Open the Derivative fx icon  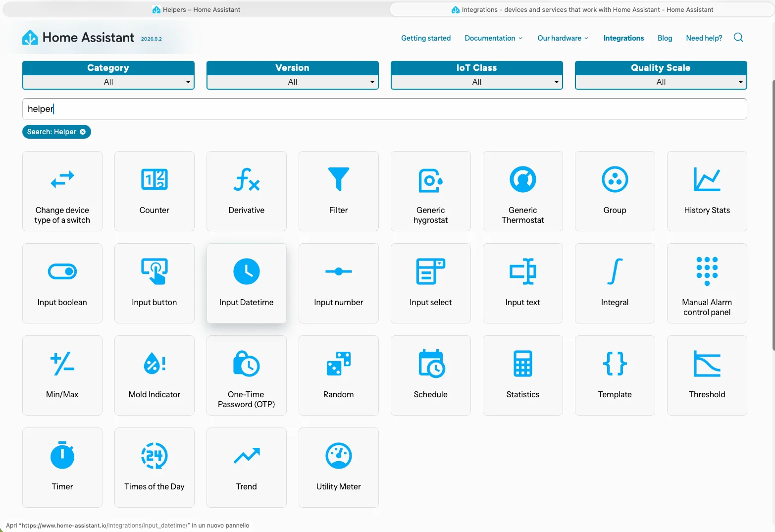coord(247,179)
